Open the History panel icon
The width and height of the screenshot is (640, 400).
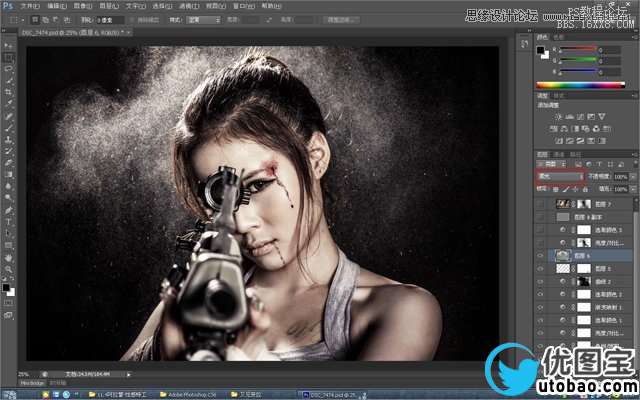tap(525, 44)
